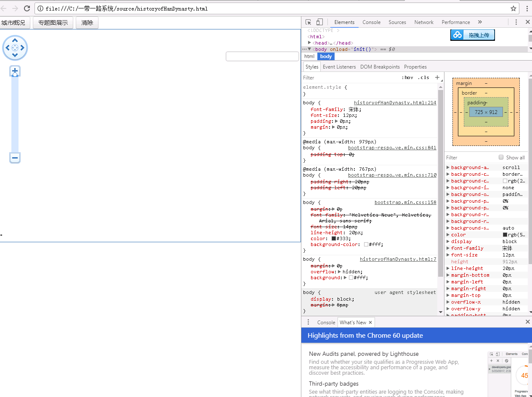This screenshot has height=397, width=532.
Task: Click the 城市概况 button
Action: [15, 23]
